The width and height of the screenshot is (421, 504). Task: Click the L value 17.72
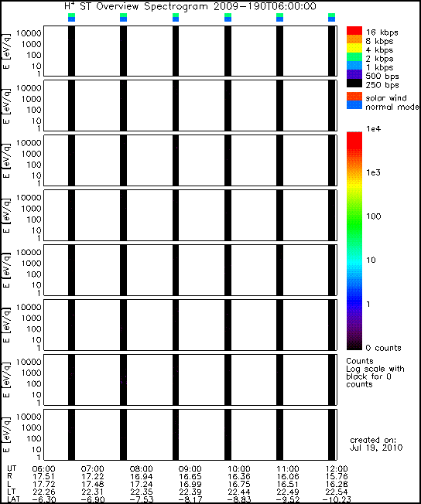click(44, 485)
